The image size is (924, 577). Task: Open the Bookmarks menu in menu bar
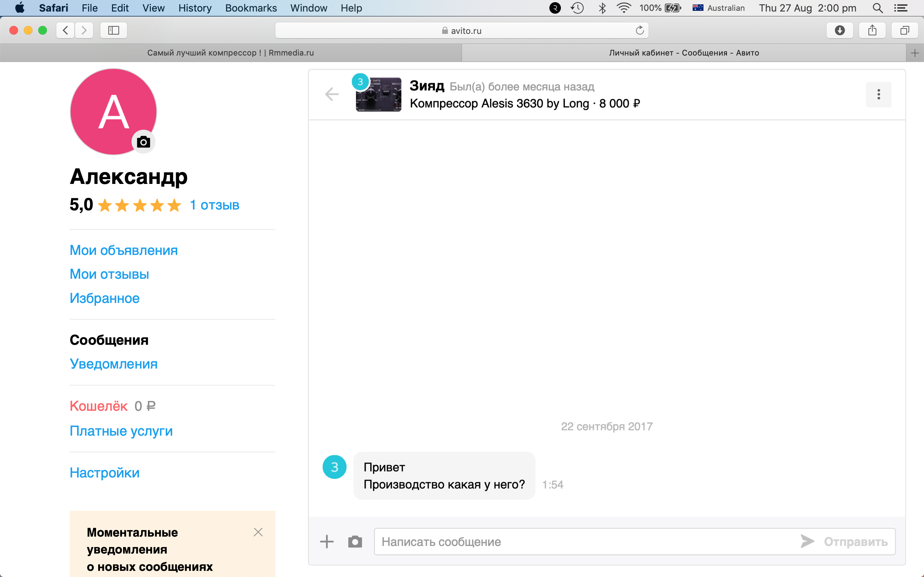251,8
